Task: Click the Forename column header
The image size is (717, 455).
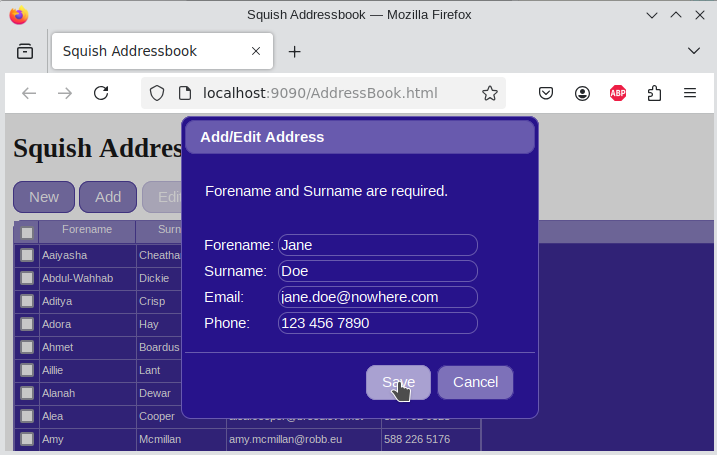Action: pos(87,230)
